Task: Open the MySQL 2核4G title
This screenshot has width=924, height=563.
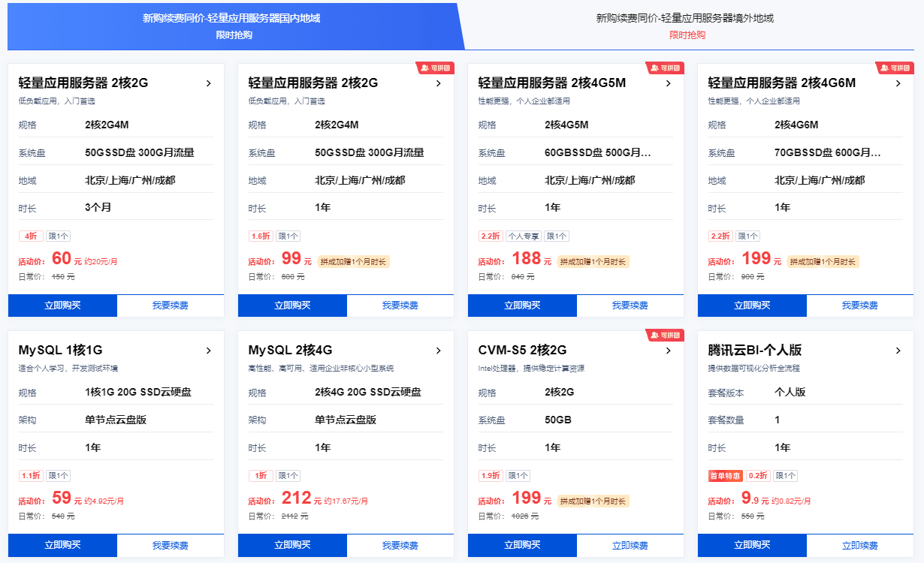Action: (x=291, y=350)
